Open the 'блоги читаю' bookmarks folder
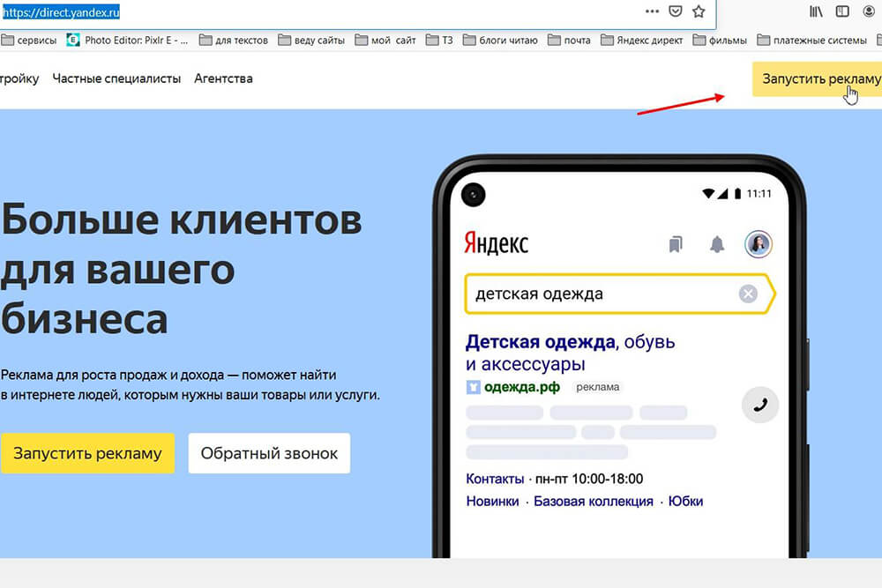882x588 pixels. click(x=500, y=40)
